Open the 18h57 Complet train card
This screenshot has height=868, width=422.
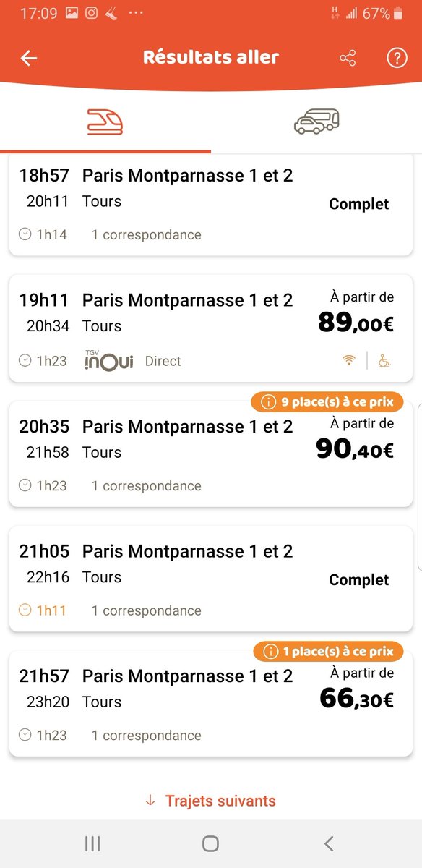[211, 205]
